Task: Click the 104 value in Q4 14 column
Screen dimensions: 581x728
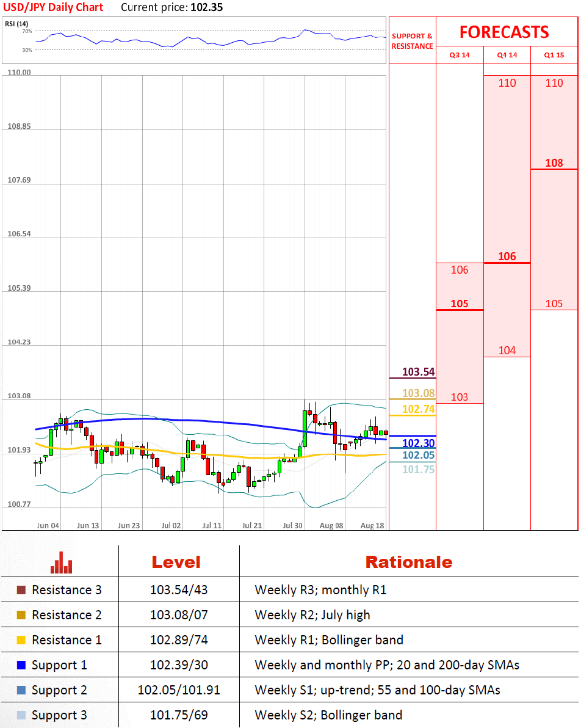Action: 507,351
